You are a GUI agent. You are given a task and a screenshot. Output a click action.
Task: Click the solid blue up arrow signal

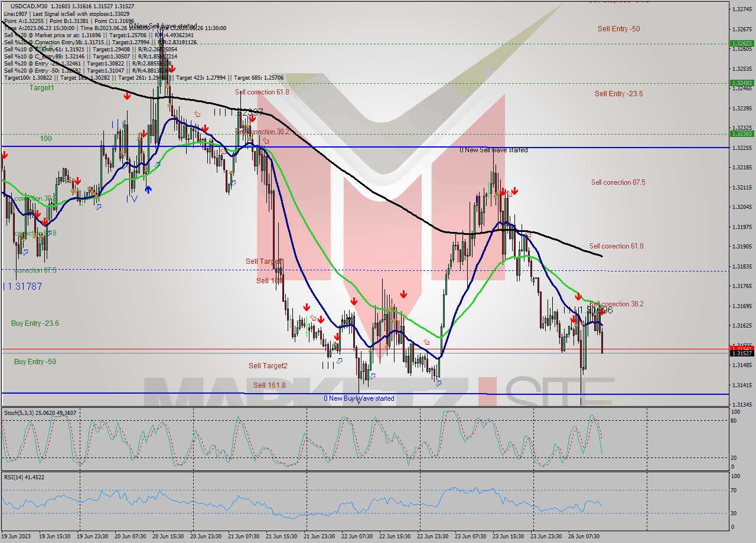click(x=148, y=189)
